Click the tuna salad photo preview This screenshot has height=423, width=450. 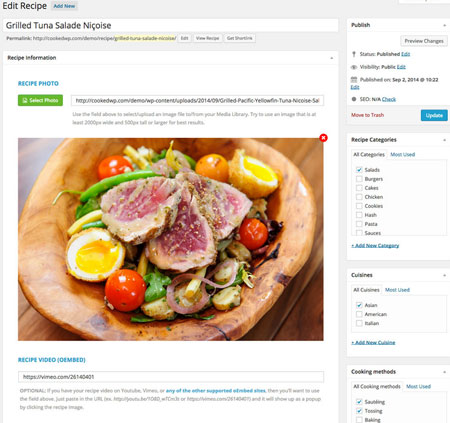(x=171, y=239)
